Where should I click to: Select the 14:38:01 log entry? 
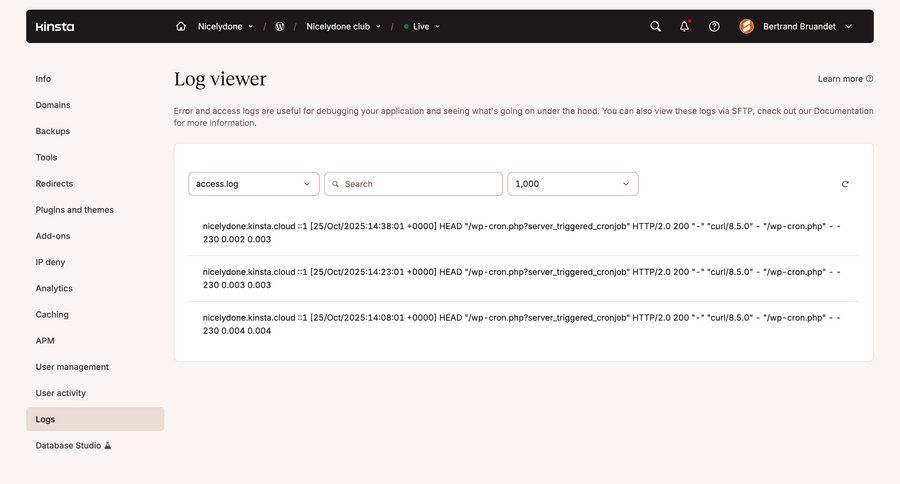pos(523,233)
